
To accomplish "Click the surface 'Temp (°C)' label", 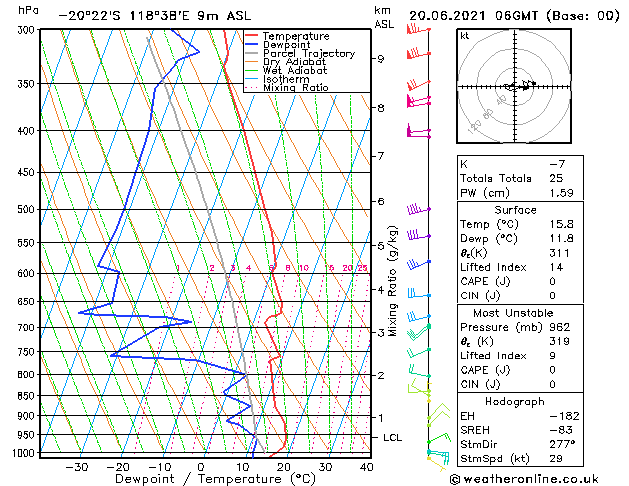I will (x=489, y=224).
